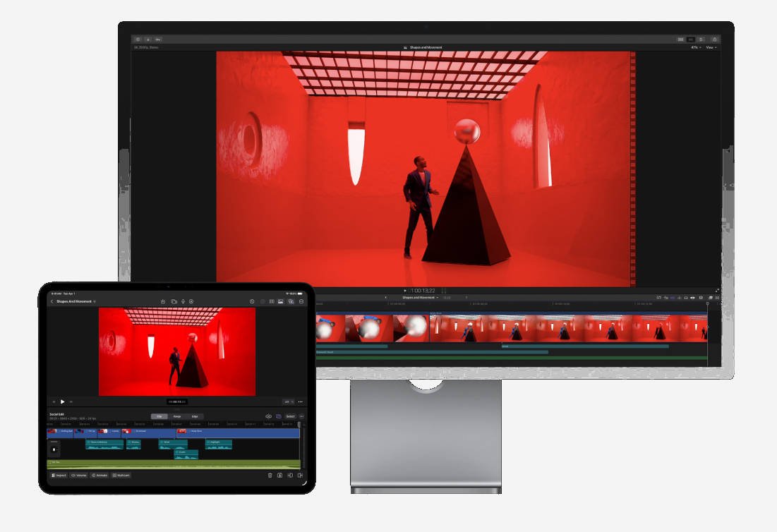Click the Select button above the iPad timeline
This screenshot has width=777, height=532.
pos(290,416)
